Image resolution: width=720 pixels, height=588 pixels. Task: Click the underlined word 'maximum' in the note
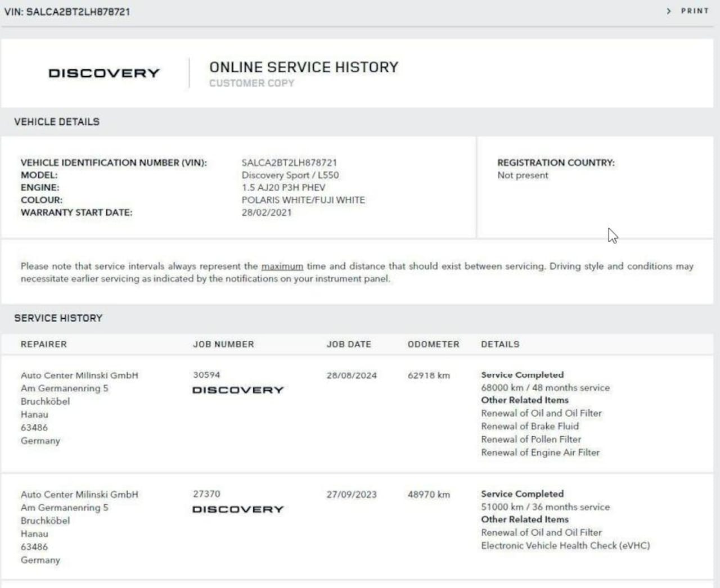pyautogui.click(x=282, y=266)
